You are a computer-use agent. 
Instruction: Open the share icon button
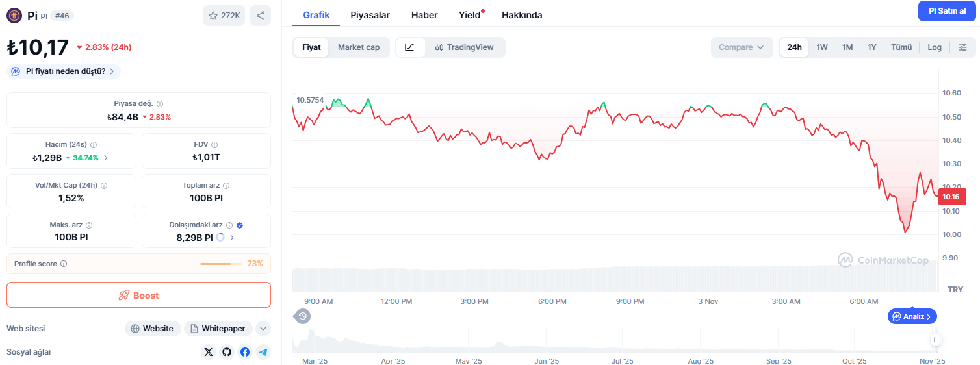point(261,16)
